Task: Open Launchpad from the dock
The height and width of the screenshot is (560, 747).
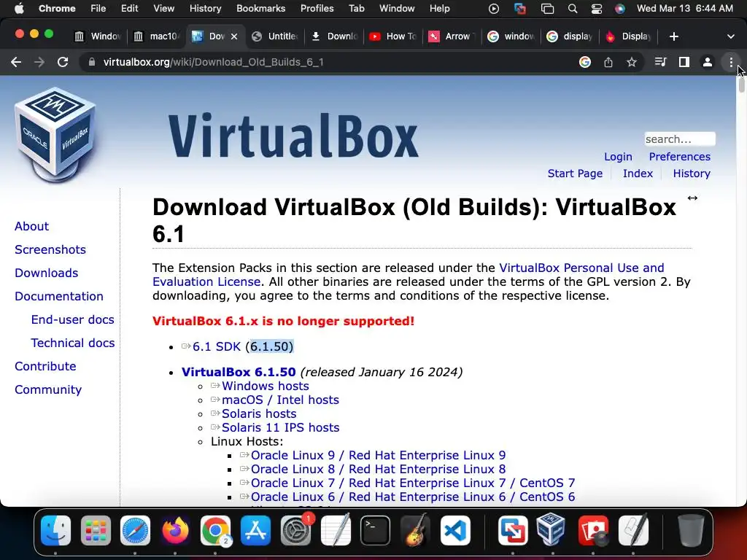Action: 96,531
